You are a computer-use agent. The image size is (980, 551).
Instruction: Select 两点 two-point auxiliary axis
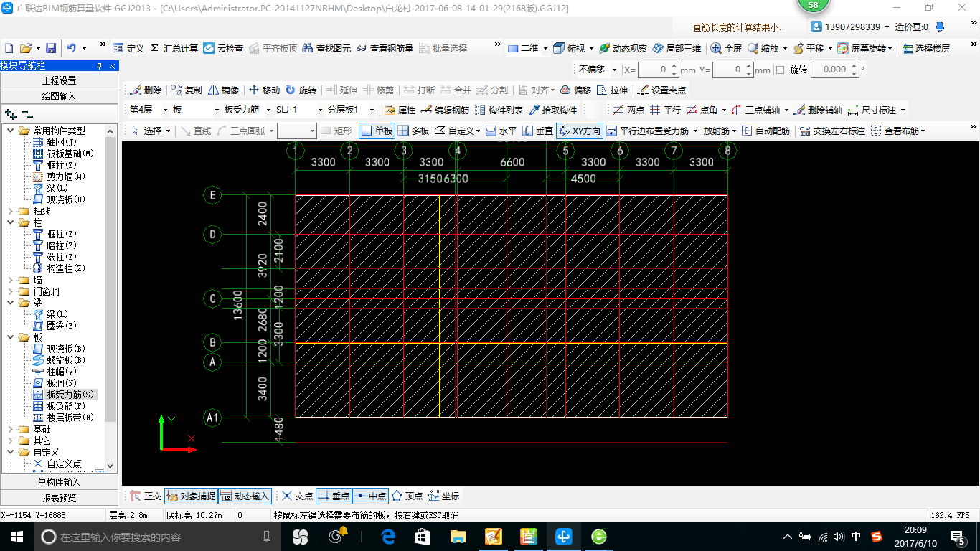click(628, 110)
